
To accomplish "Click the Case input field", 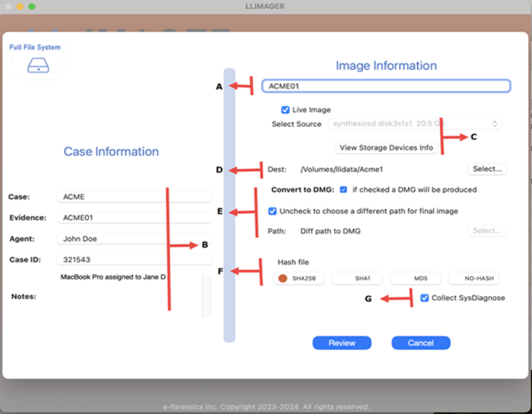I will 134,196.
